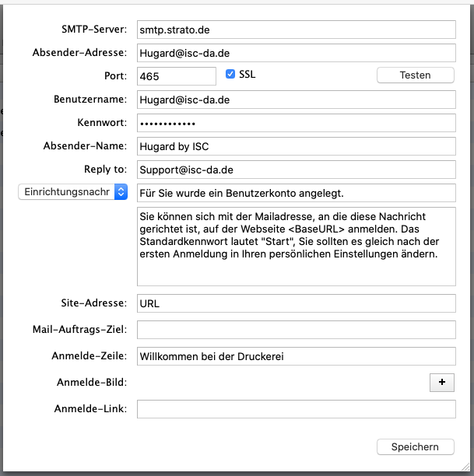Click the message subject line field
The image size is (474, 476).
(297, 193)
